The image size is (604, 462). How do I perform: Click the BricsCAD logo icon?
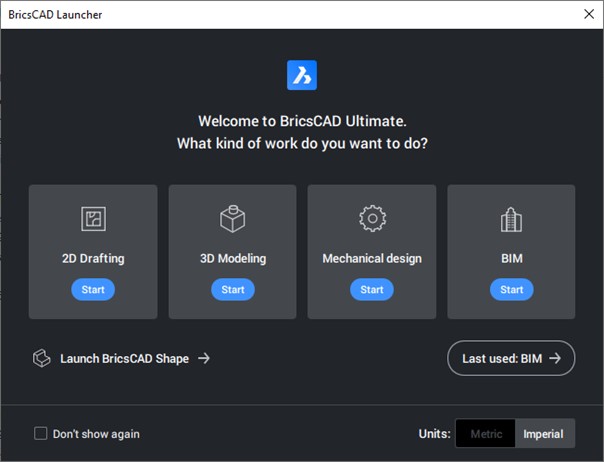[x=302, y=75]
